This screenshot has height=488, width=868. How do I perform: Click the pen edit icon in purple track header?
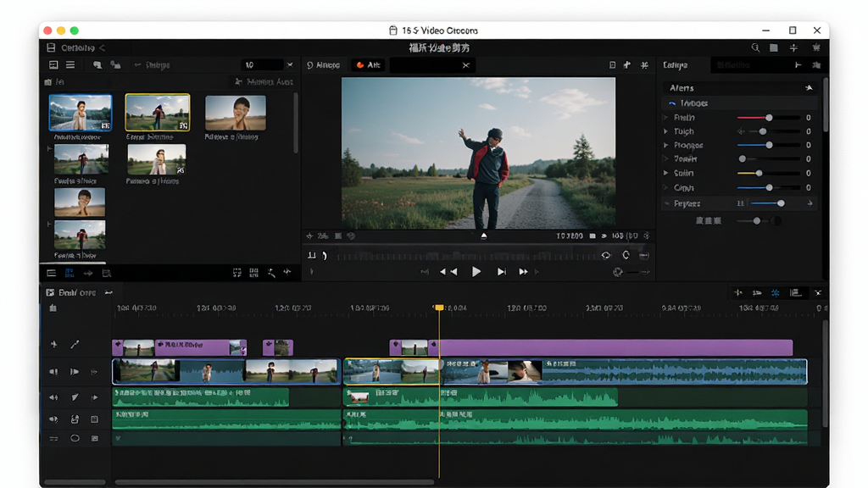pyautogui.click(x=75, y=345)
